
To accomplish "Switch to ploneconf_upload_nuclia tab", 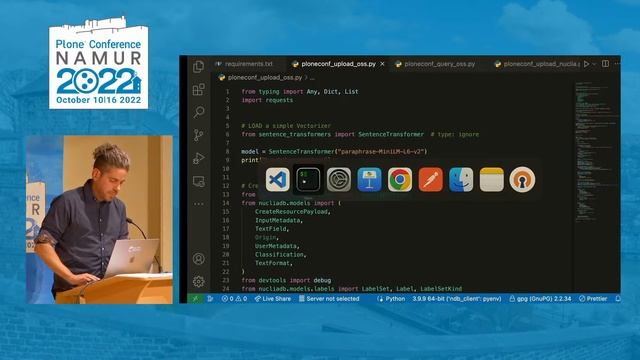I will tap(536, 64).
